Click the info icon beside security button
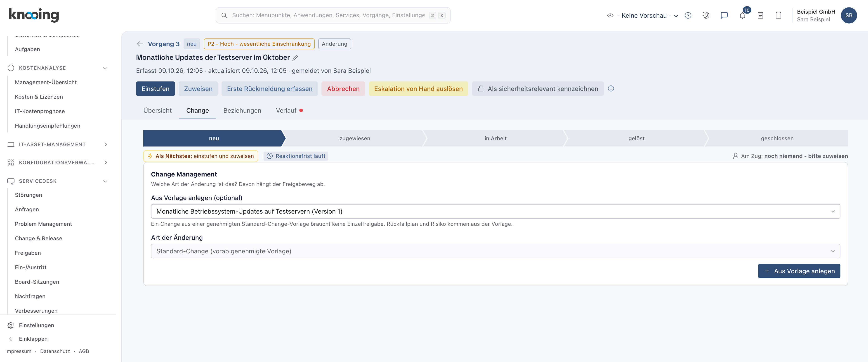The height and width of the screenshot is (362, 868). coord(611,89)
